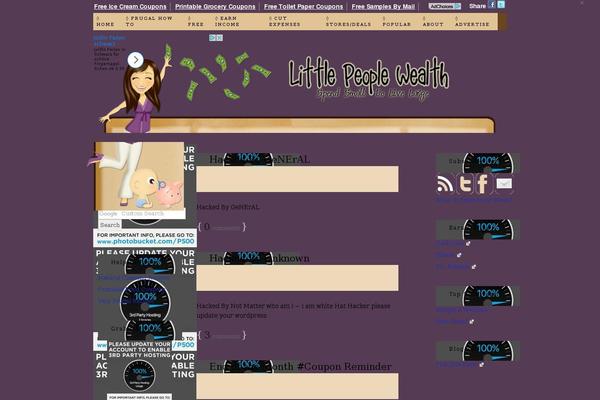Follow the Free Samples By Mail link
Viewport: 600px width, 400px height.
tap(383, 7)
